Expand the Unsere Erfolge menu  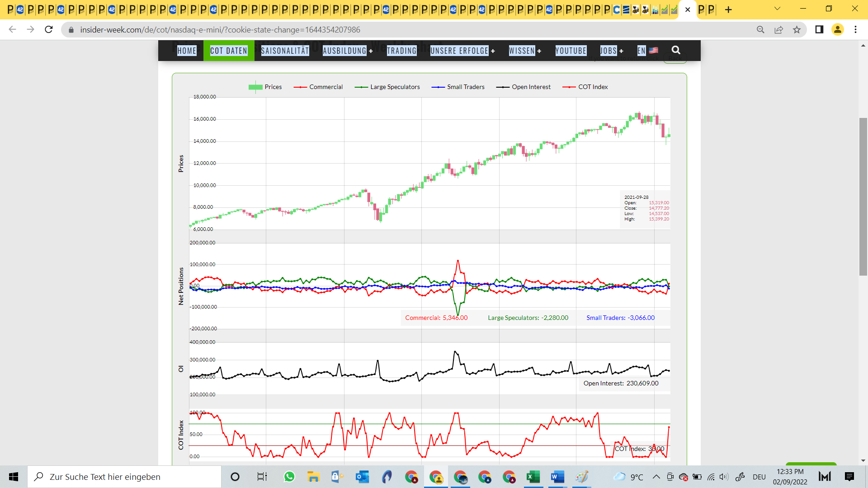pyautogui.click(x=462, y=51)
